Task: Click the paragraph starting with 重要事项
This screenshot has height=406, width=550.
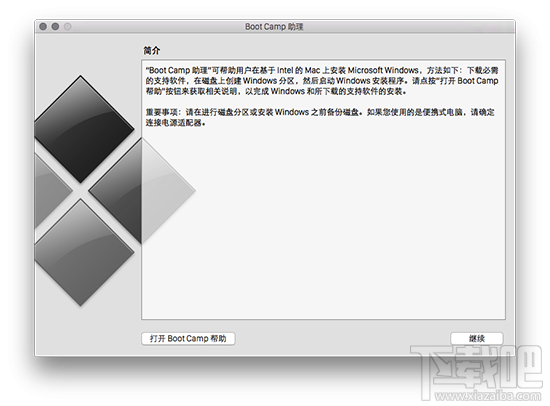Action: (320, 118)
